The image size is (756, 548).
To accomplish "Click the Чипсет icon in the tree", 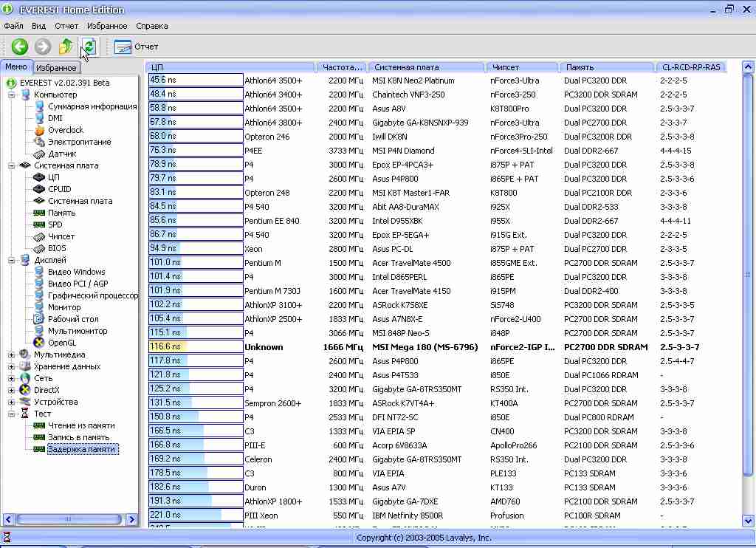I will click(x=39, y=236).
